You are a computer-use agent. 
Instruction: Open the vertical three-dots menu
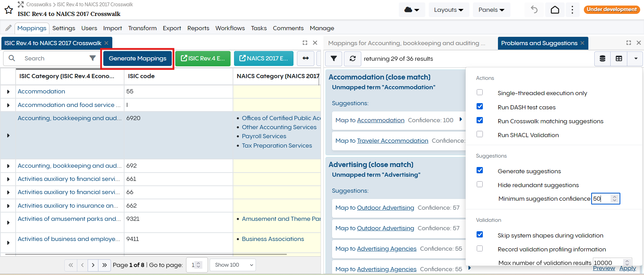[572, 10]
